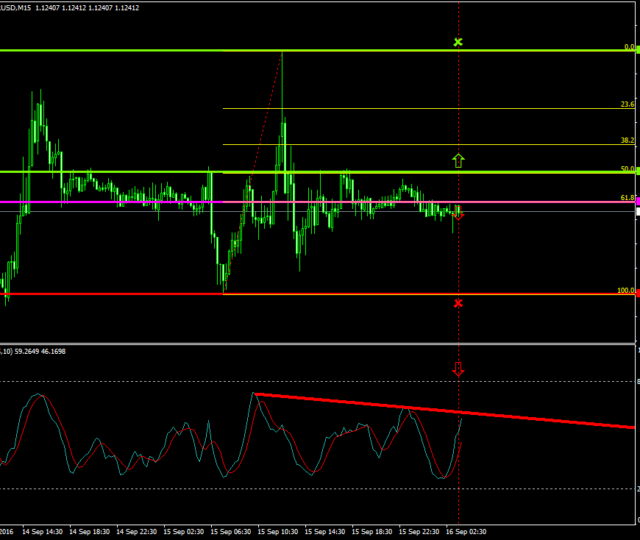Click the Fibonacci 100.0 level label
Image resolution: width=640 pixels, height=540 pixels.
coord(625,291)
